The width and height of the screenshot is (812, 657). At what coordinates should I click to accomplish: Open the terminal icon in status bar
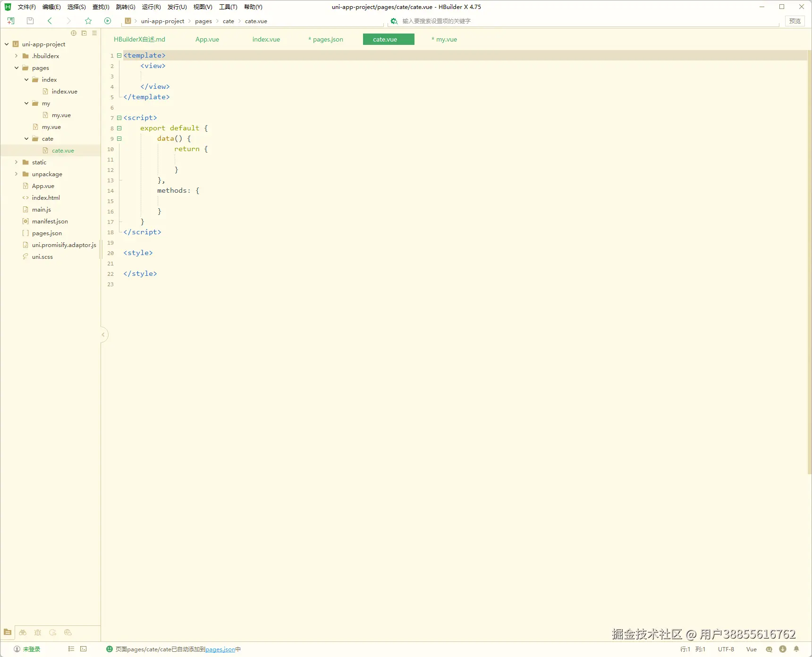click(x=84, y=649)
